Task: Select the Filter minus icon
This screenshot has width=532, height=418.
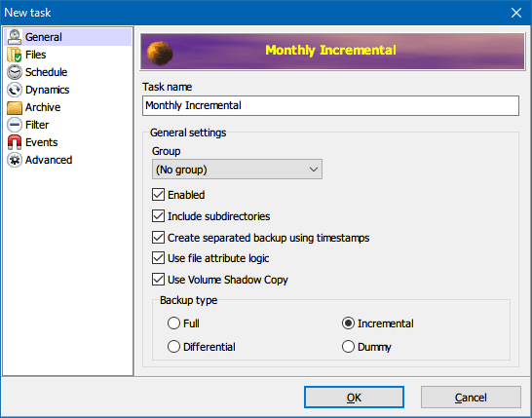Action: (15, 125)
